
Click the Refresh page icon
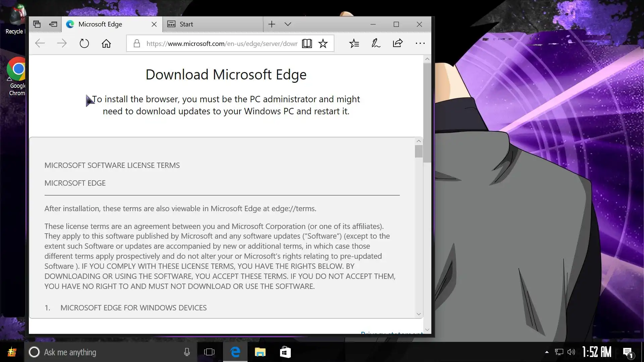[x=84, y=44]
